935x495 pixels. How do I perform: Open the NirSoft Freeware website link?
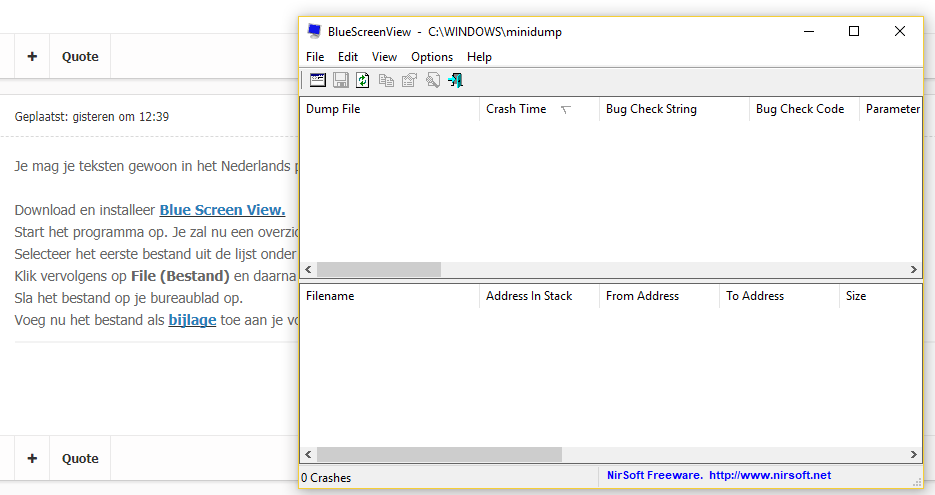719,475
